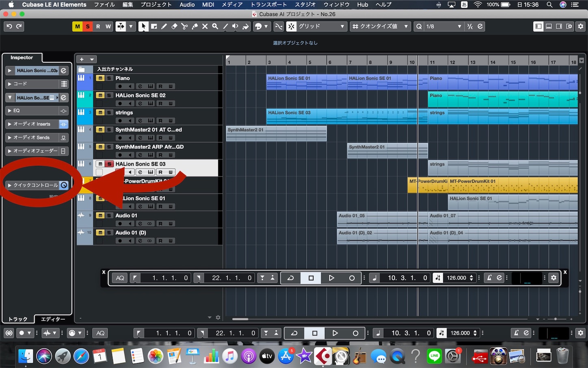
Task: Open the 1/8 quantize preset dropdown
Action: point(444,26)
